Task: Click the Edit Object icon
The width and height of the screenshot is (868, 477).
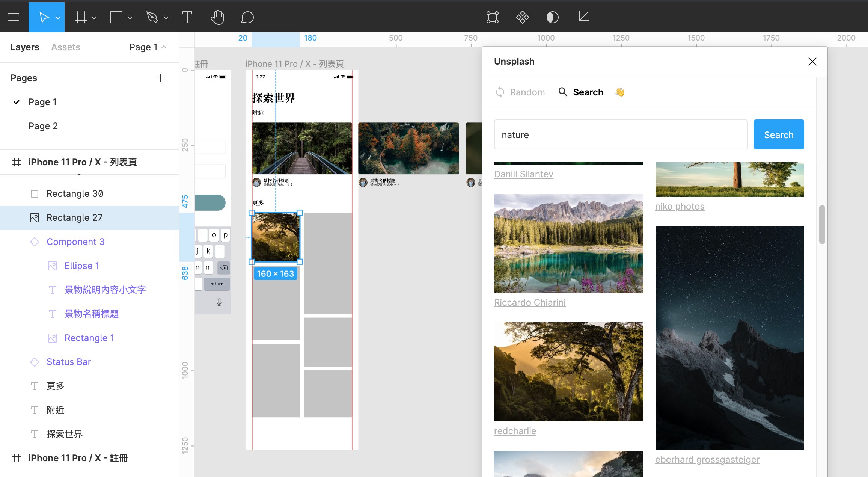Action: click(x=492, y=17)
